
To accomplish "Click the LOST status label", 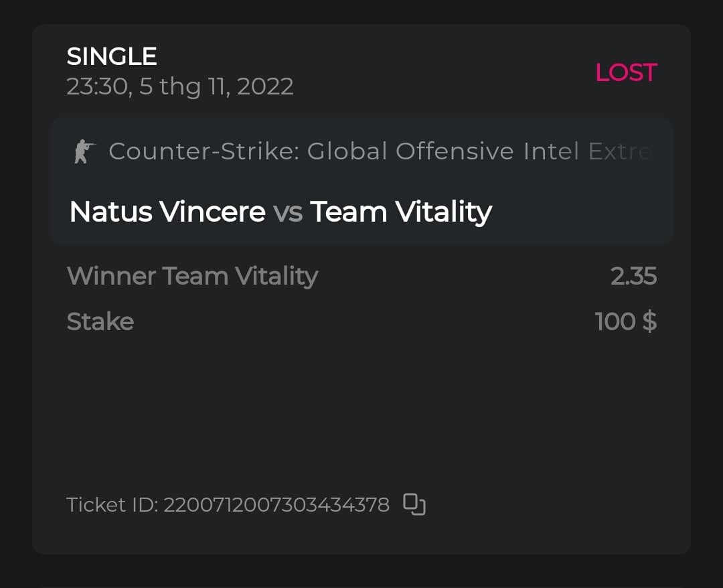I will point(626,72).
